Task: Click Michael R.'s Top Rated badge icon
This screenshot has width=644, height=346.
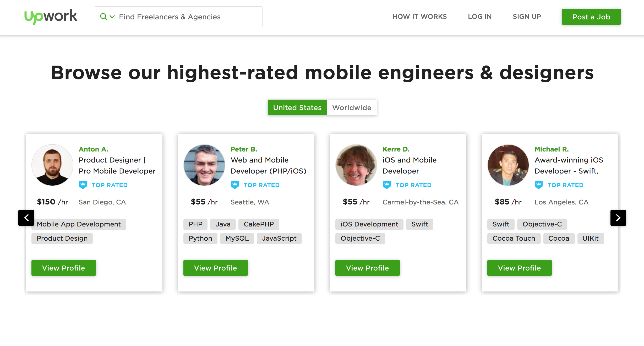Action: [x=539, y=185]
